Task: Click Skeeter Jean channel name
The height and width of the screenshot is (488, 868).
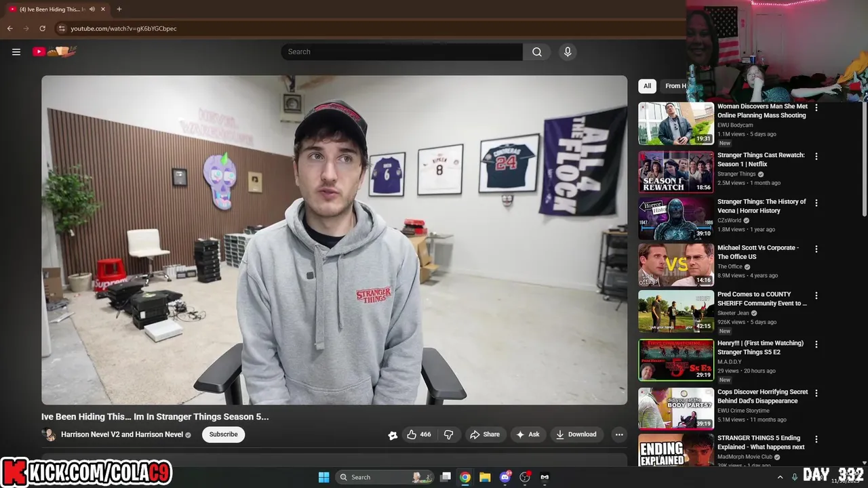Action: 733,313
